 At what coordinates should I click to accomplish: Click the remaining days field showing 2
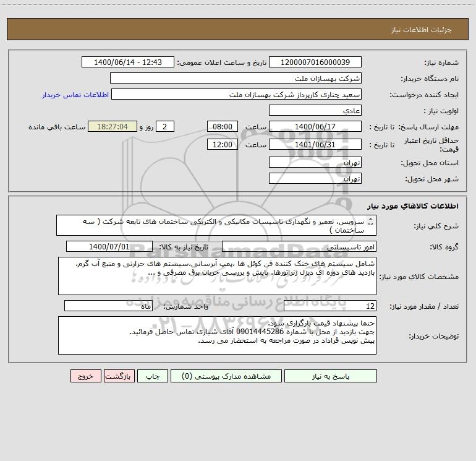point(165,126)
